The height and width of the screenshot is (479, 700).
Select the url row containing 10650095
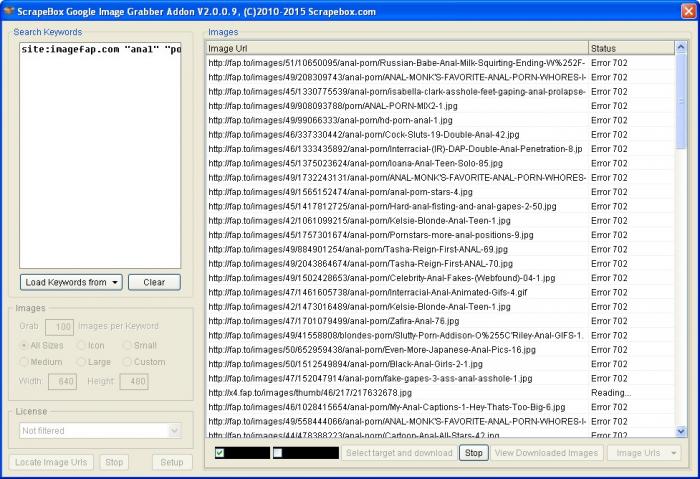coord(440,63)
